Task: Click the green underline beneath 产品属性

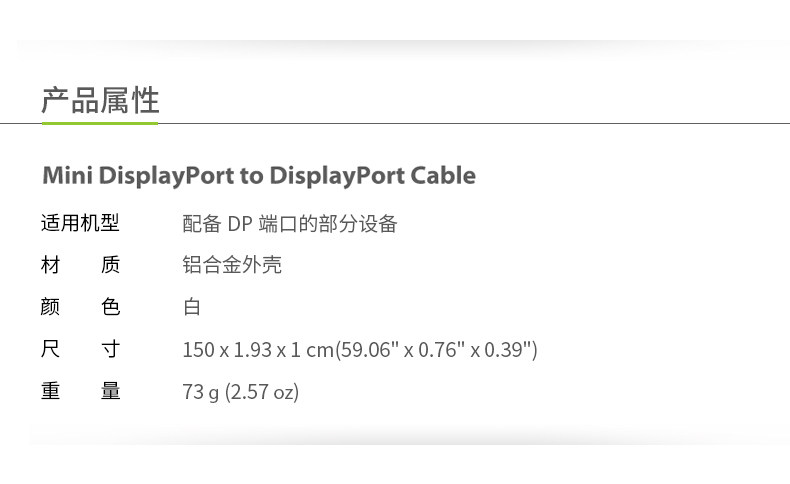Action: tap(100, 123)
